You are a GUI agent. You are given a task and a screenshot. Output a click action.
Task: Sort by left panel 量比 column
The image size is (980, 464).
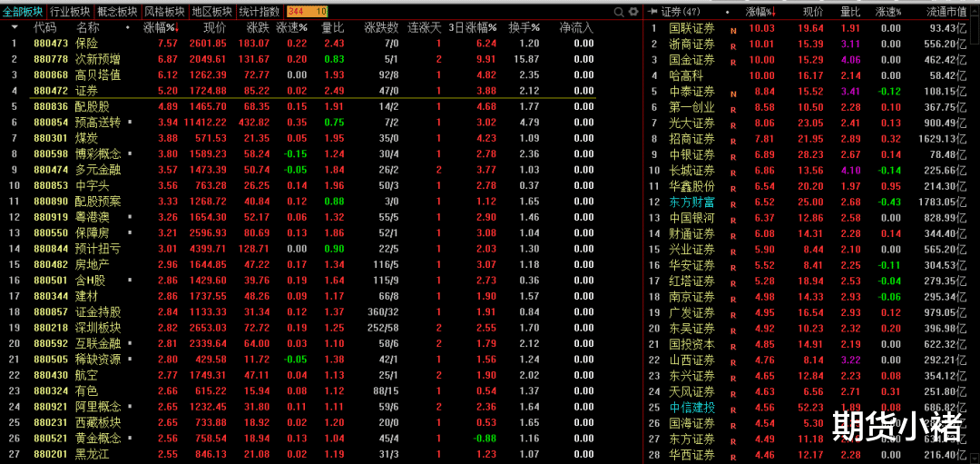[x=332, y=28]
